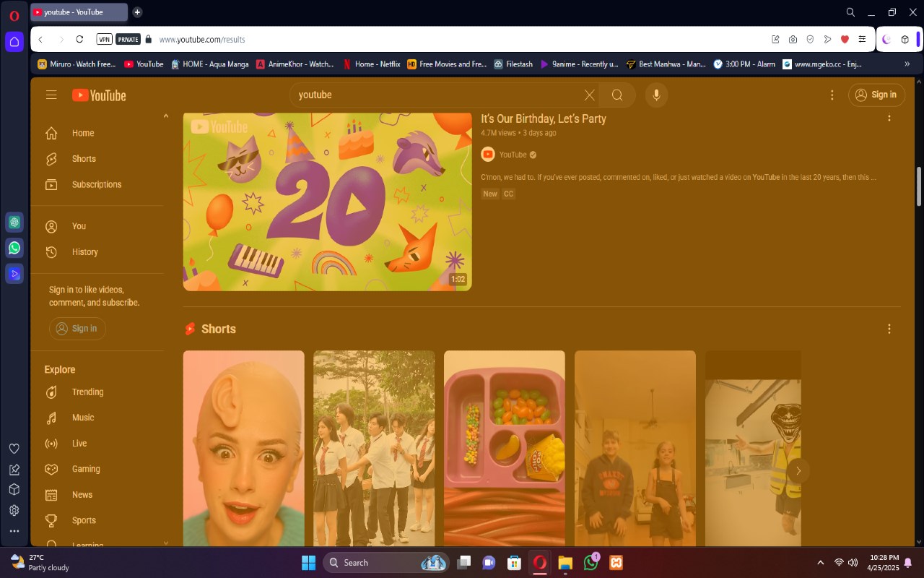The width and height of the screenshot is (924, 578).
Task: Click the magnifier search button
Action: coord(617,95)
